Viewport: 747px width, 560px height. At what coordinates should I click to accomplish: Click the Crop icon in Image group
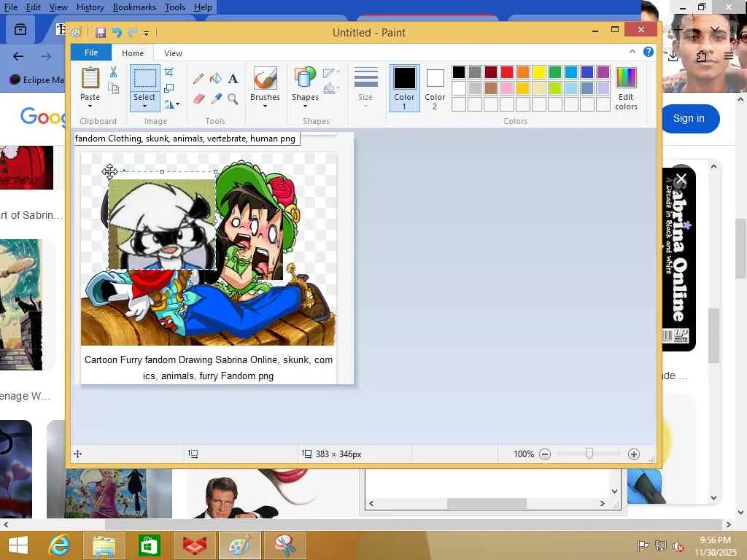(x=169, y=72)
